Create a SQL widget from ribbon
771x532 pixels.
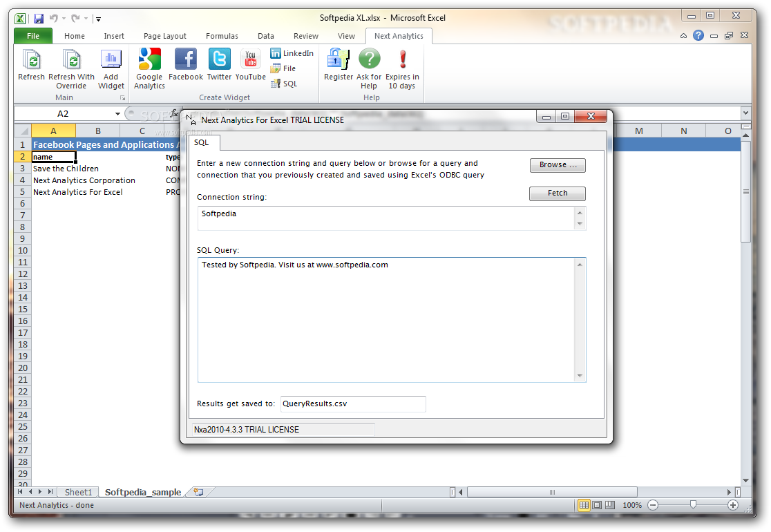pyautogui.click(x=284, y=84)
